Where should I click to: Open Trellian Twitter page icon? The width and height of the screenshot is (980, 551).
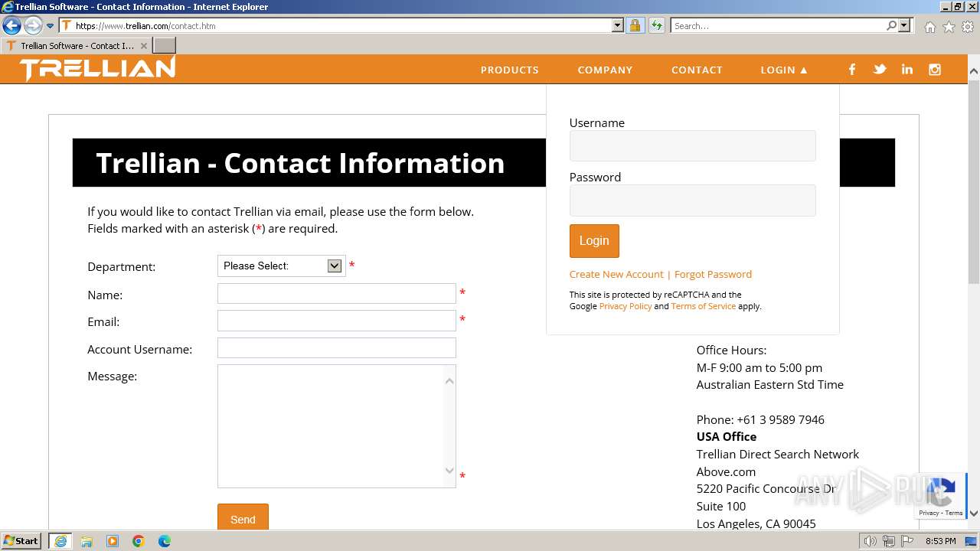(x=880, y=70)
